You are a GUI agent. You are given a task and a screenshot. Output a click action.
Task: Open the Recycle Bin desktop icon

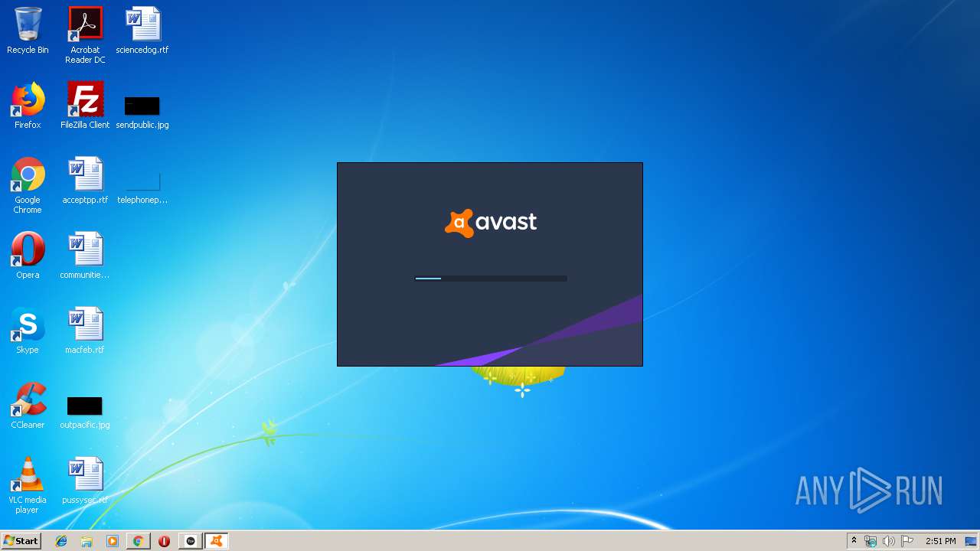tap(28, 31)
